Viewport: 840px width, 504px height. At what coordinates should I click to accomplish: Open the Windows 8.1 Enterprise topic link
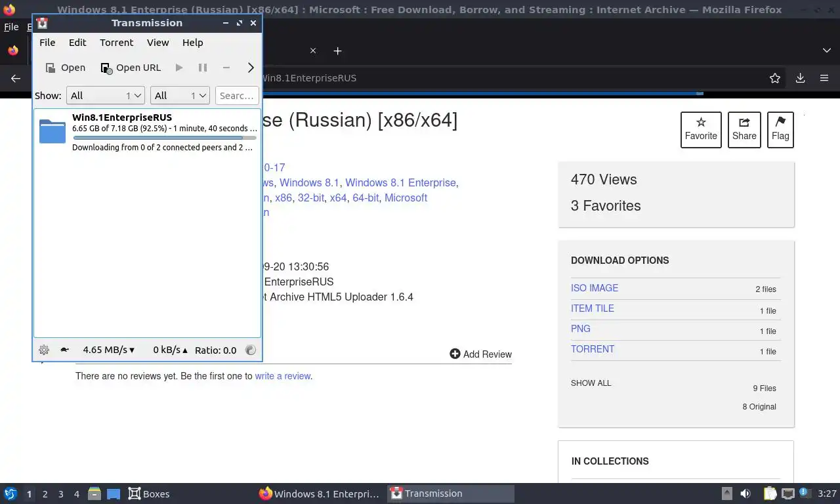click(400, 182)
